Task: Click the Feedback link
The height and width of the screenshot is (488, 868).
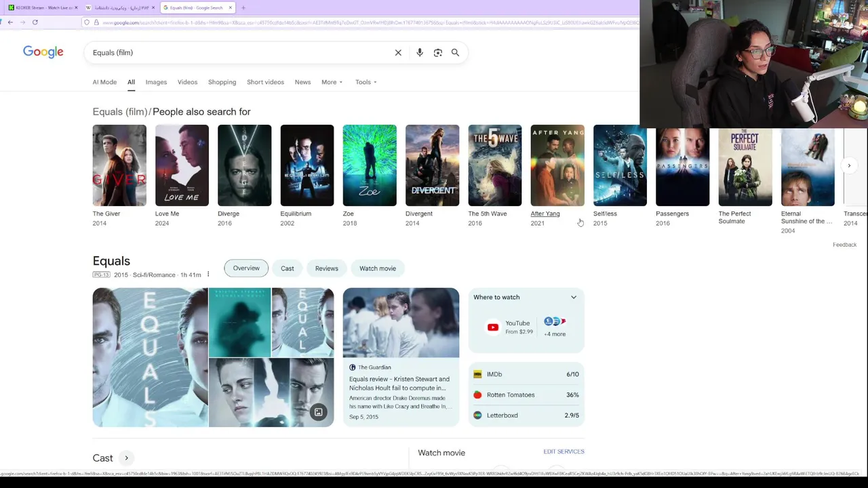Action: [x=844, y=245]
